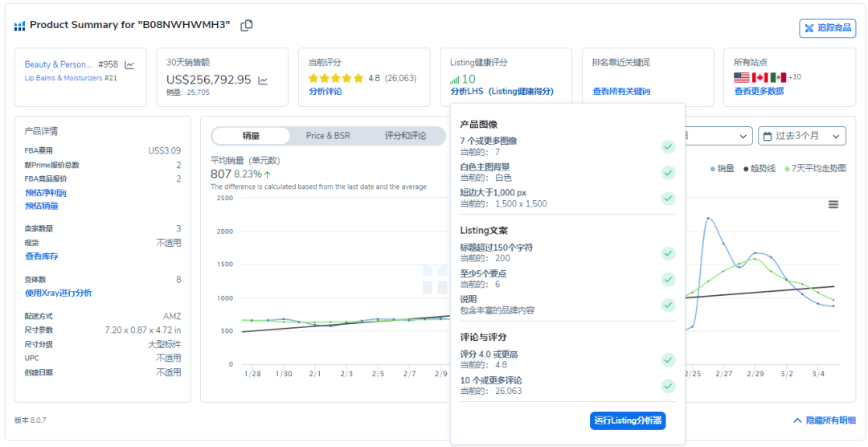Click the Canada flag marketplace icon
Image resolution: width=868 pixels, height=447 pixels.
759,77
